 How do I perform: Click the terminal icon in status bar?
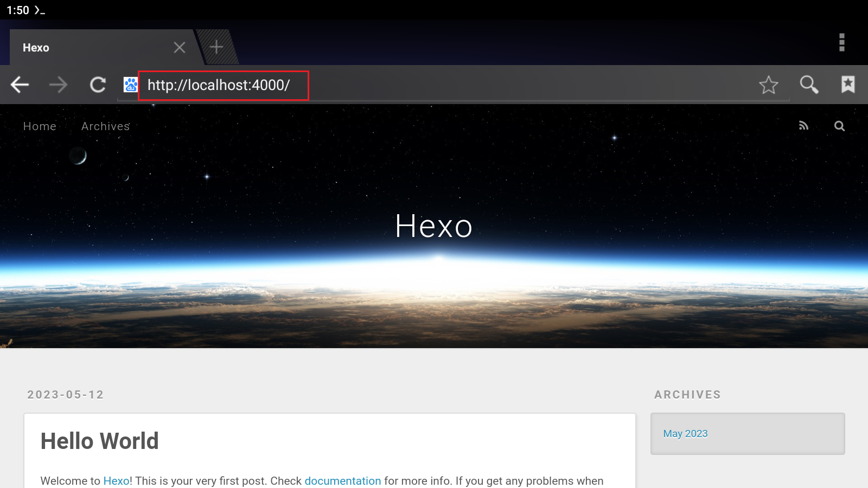point(40,10)
